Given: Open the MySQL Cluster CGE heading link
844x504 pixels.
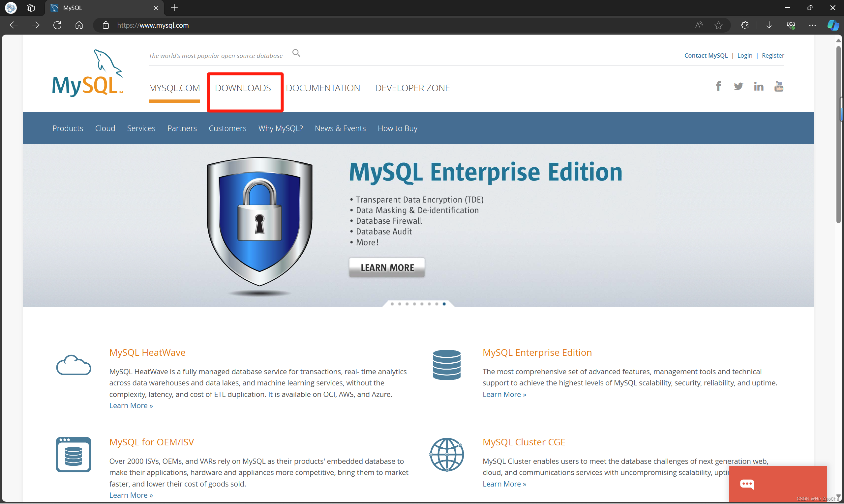Looking at the screenshot, I should [x=524, y=442].
